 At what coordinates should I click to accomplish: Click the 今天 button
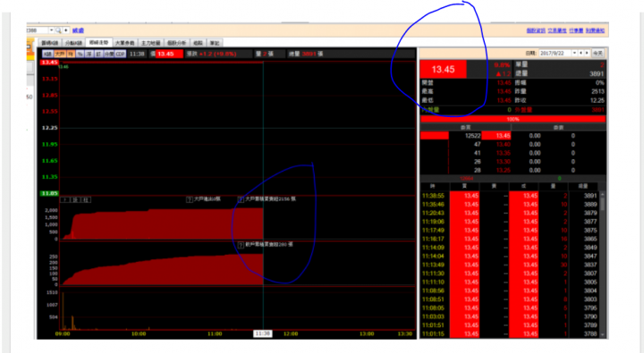598,53
